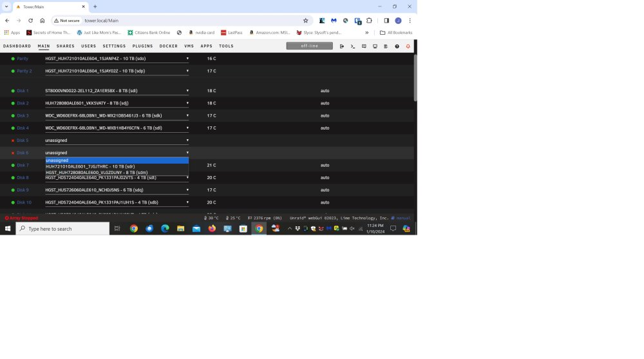Open Microsoft Store from the taskbar
Screen dimensions: 644x359
coord(243,229)
